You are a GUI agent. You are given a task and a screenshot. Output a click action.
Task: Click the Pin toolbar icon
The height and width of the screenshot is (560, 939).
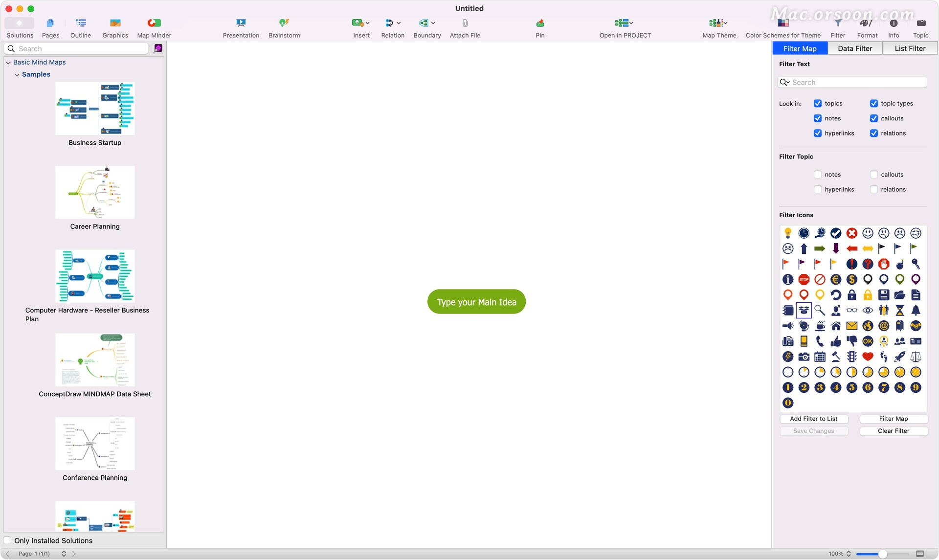[540, 23]
